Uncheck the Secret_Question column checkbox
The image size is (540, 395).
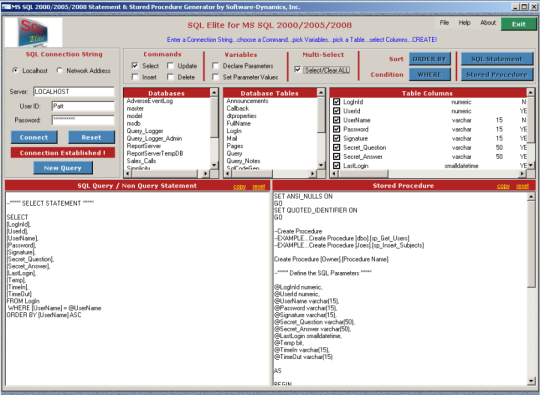(336, 147)
